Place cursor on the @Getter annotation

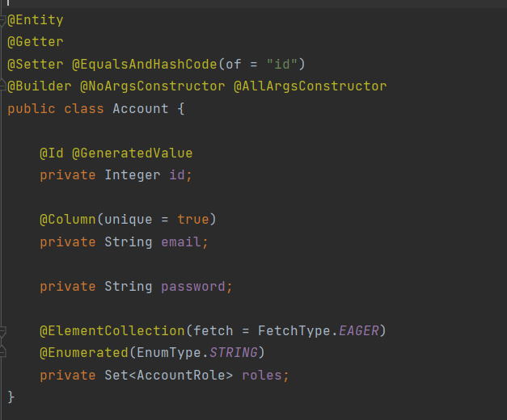click(36, 42)
